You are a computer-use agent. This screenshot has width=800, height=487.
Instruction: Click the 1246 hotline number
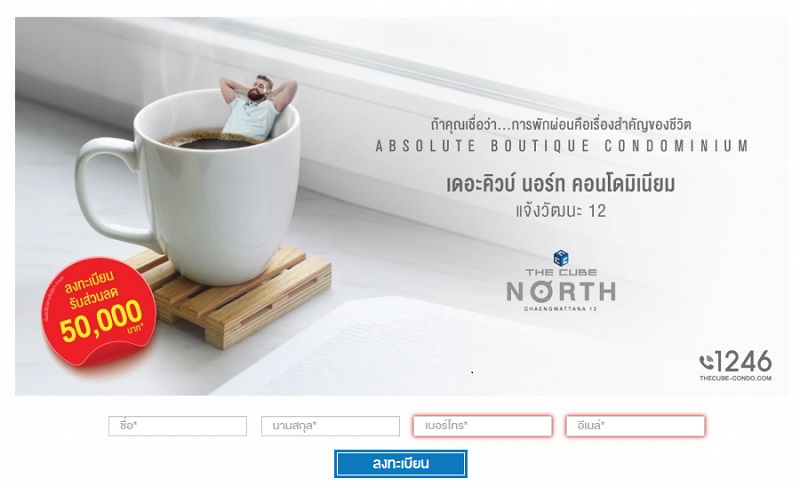(743, 361)
